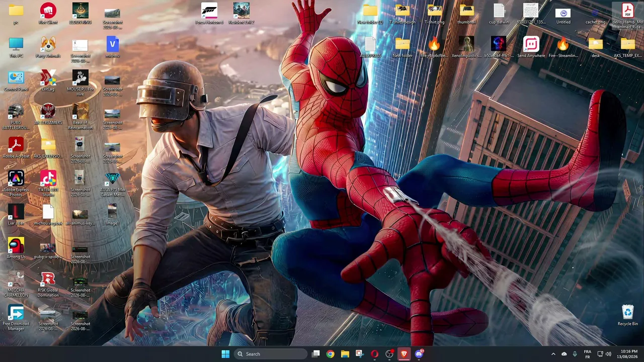This screenshot has width=644, height=362.
Task: Select the Recycle Bin icon
Action: [627, 315]
